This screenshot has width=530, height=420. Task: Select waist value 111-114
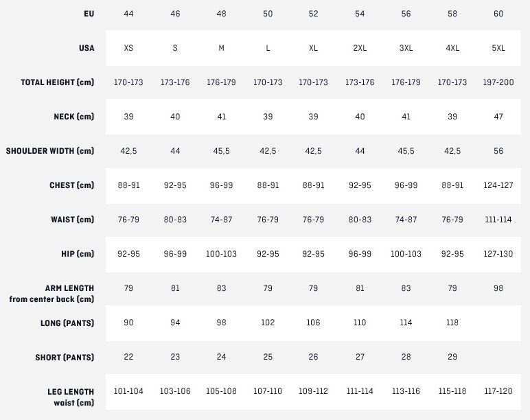(498, 220)
